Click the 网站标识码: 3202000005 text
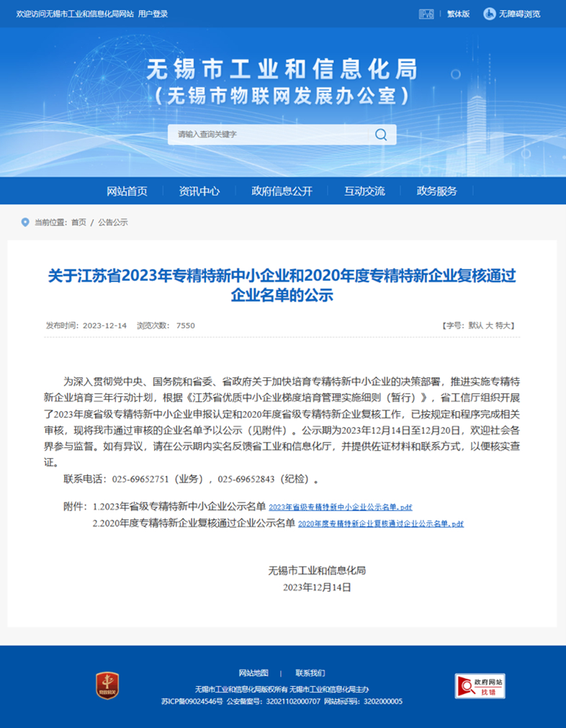 pos(364,701)
